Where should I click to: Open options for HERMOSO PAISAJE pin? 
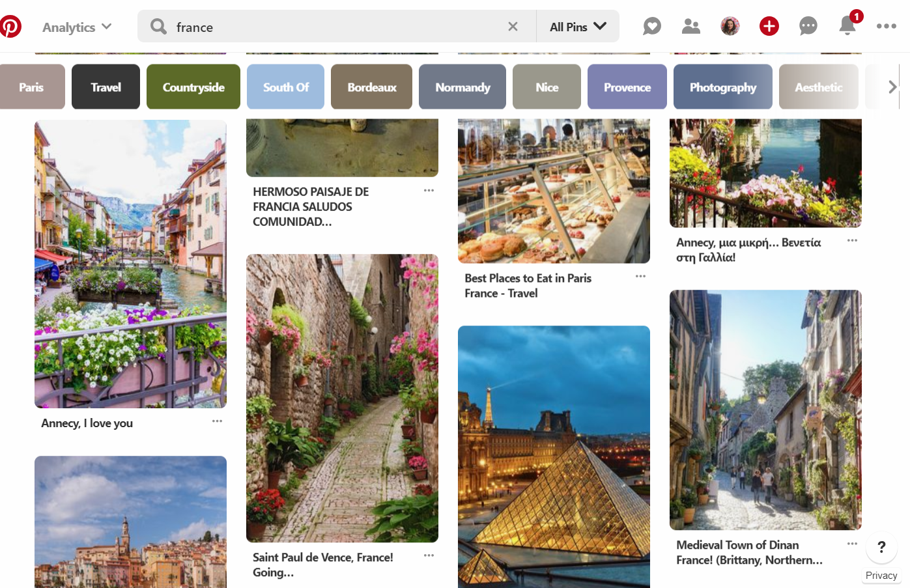[x=429, y=191]
